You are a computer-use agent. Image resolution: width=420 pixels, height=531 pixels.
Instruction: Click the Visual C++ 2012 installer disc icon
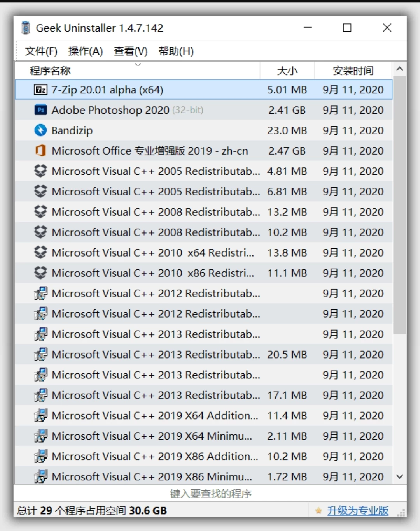[40, 294]
